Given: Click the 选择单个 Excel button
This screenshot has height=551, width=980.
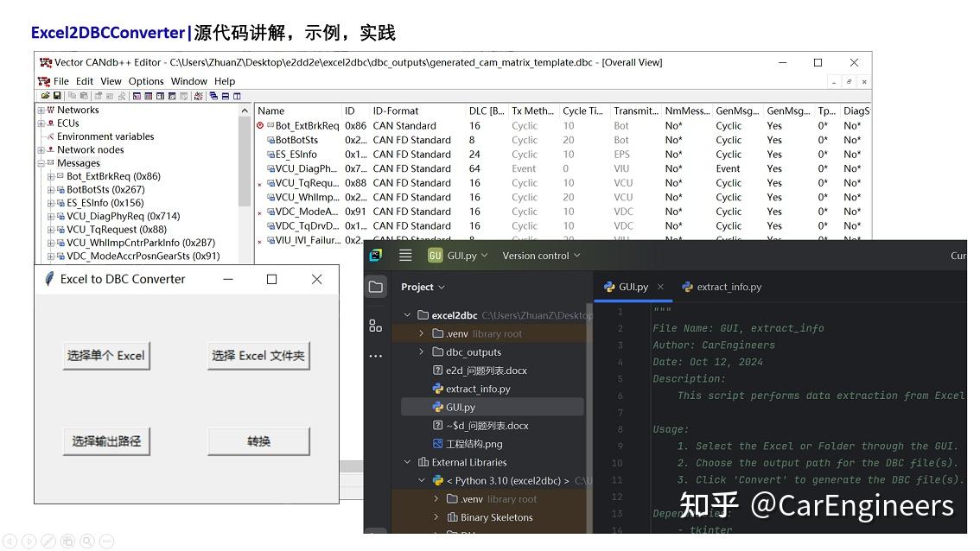Looking at the screenshot, I should [106, 353].
